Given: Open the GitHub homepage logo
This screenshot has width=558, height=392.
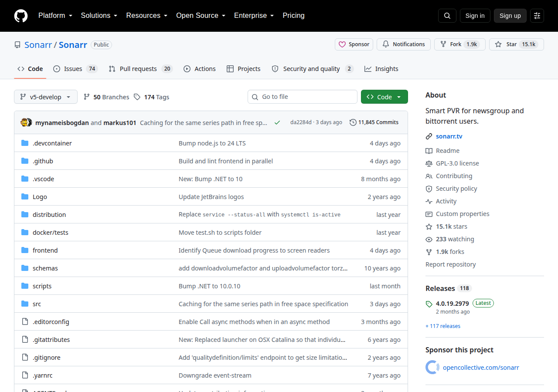Looking at the screenshot, I should click(21, 16).
